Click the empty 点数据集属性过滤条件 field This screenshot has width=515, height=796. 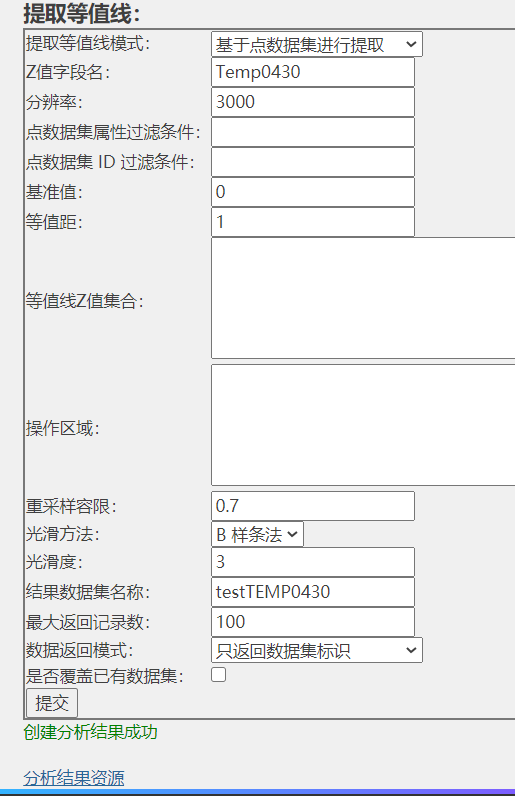click(313, 132)
